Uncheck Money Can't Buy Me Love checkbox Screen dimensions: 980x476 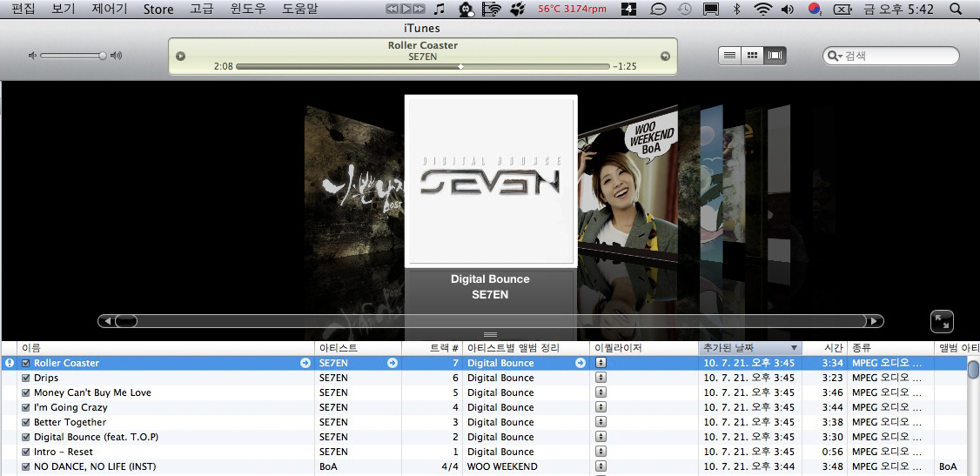(25, 393)
